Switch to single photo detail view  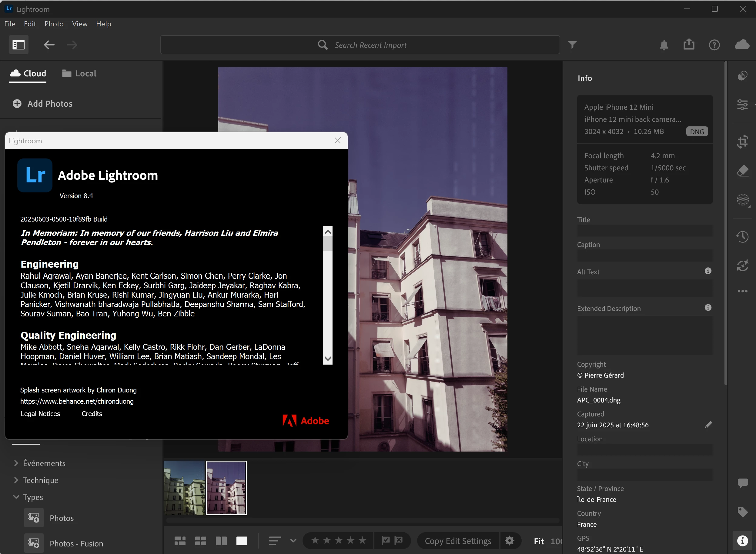pyautogui.click(x=242, y=541)
